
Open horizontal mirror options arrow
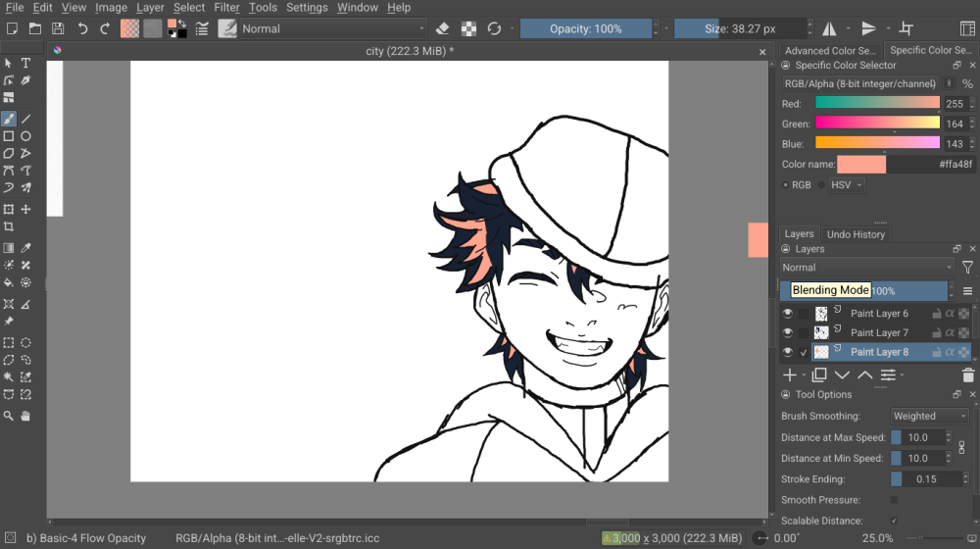(x=848, y=28)
